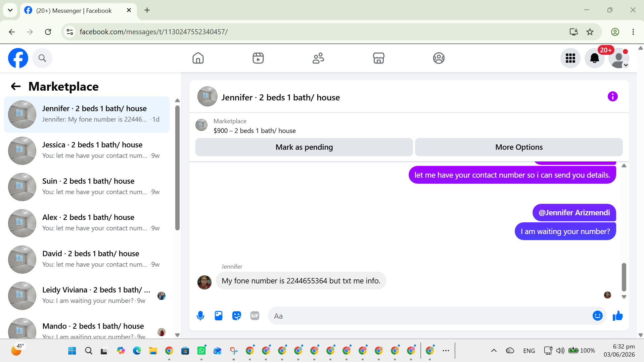Click the chat messages scrollbar thumb
Viewport: 644px width, 362px height.
(624, 277)
